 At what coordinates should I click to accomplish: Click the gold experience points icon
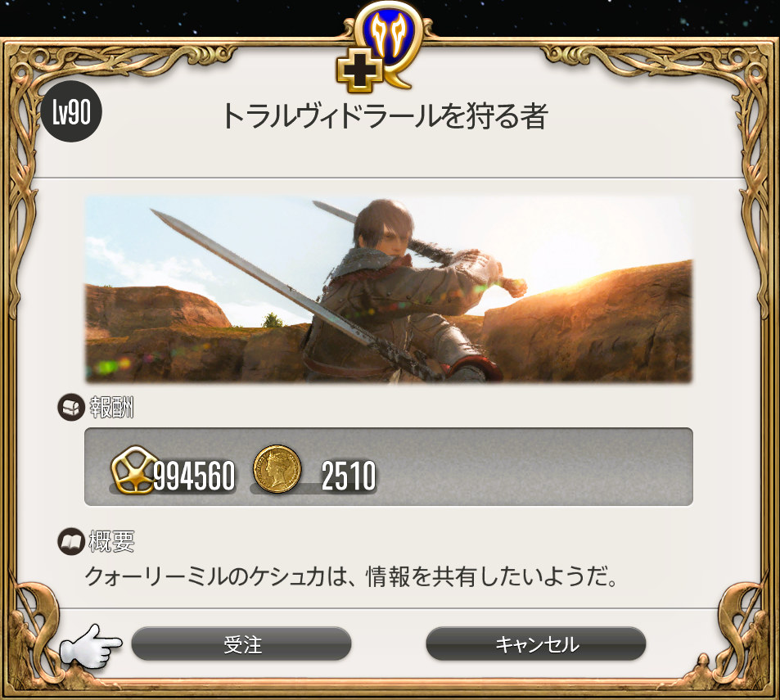pyautogui.click(x=131, y=469)
